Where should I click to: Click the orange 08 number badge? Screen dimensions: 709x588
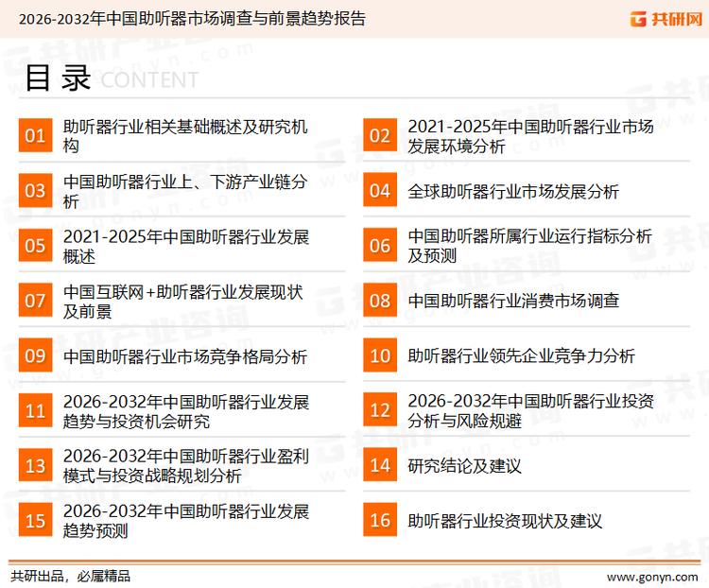(x=380, y=301)
